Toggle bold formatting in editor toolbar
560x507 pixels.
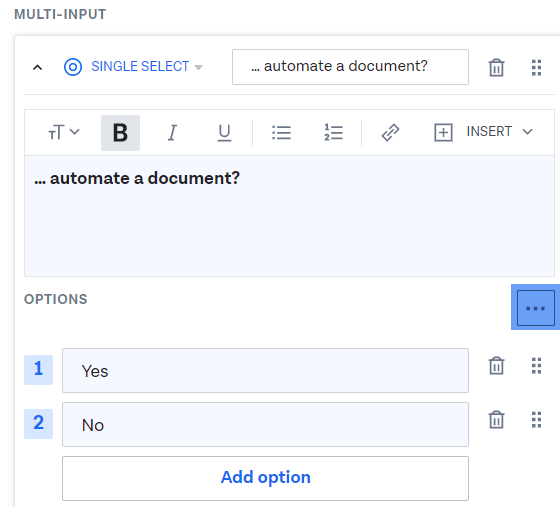[x=120, y=133]
